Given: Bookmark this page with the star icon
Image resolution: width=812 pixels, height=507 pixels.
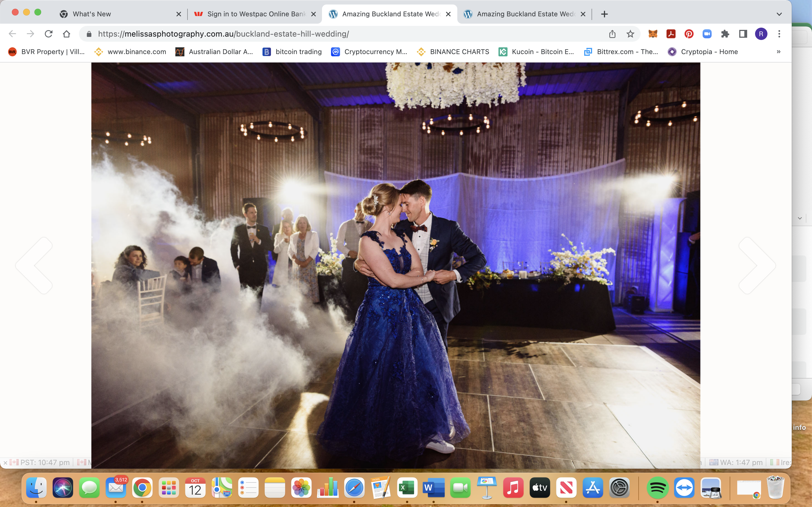Looking at the screenshot, I should (x=630, y=34).
